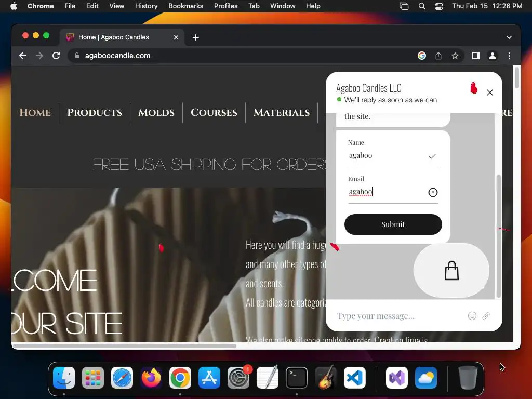
Task: Open Chrome profile avatar
Action: pyautogui.click(x=493, y=56)
